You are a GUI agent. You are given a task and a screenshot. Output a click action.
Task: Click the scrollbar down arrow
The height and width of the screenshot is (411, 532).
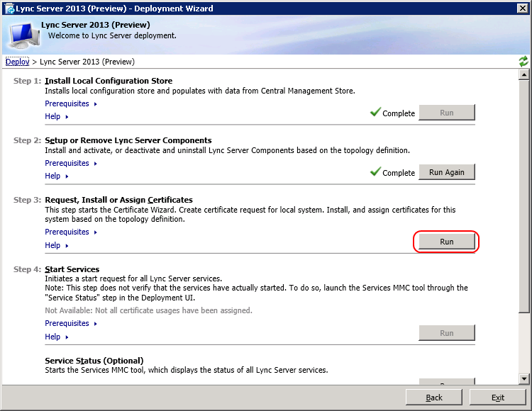pyautogui.click(x=524, y=379)
